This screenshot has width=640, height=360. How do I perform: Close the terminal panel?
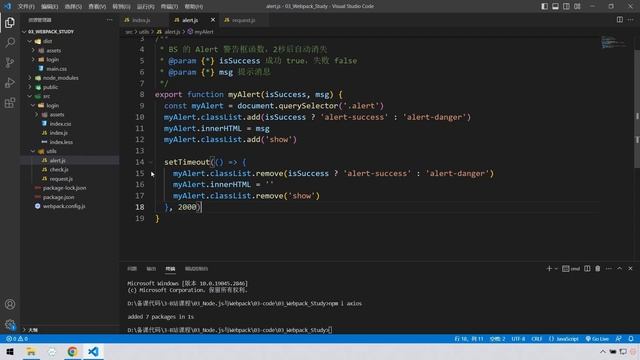pyautogui.click(x=630, y=269)
